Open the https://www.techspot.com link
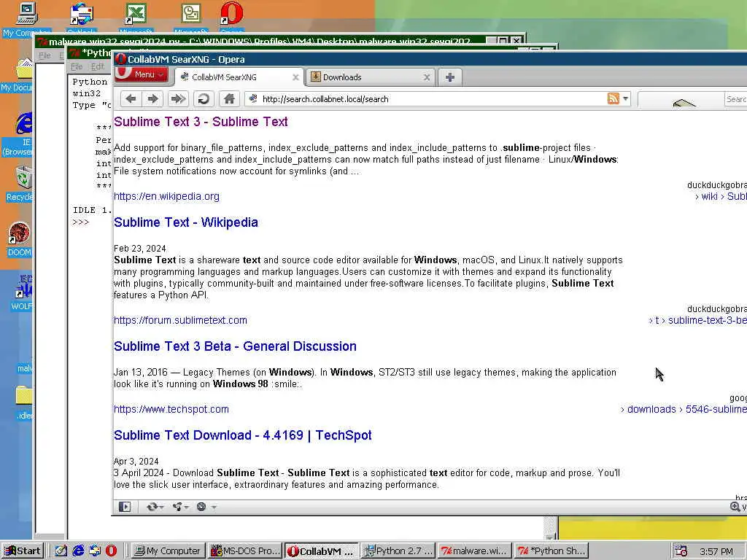 click(171, 409)
